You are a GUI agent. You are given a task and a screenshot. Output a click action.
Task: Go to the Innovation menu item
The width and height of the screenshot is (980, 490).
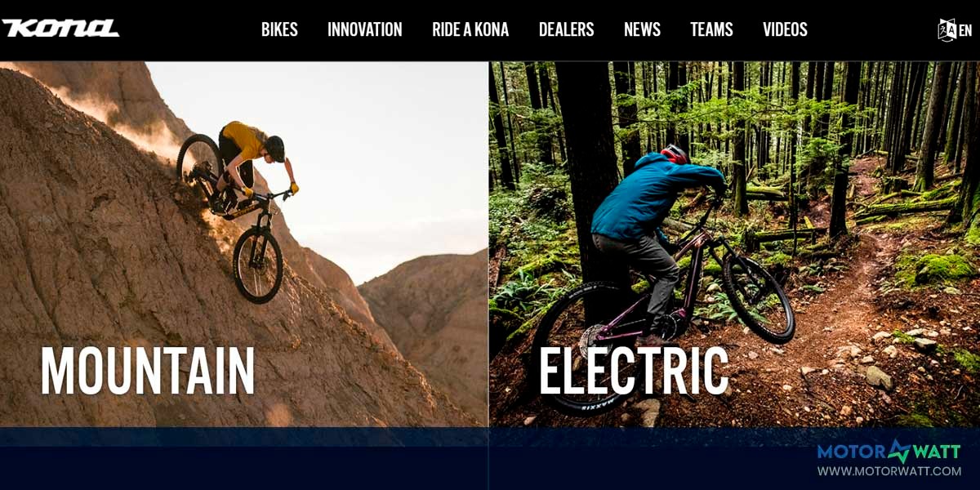coord(365,29)
